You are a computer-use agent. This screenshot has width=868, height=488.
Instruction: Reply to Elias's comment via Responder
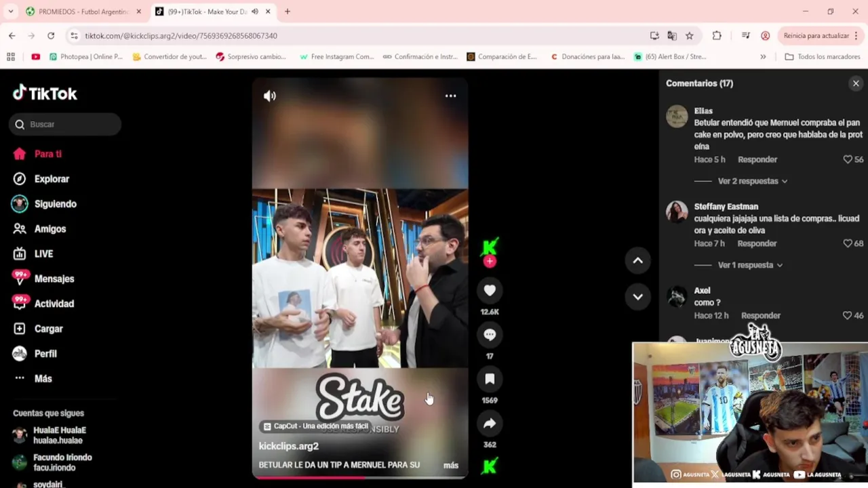click(757, 159)
